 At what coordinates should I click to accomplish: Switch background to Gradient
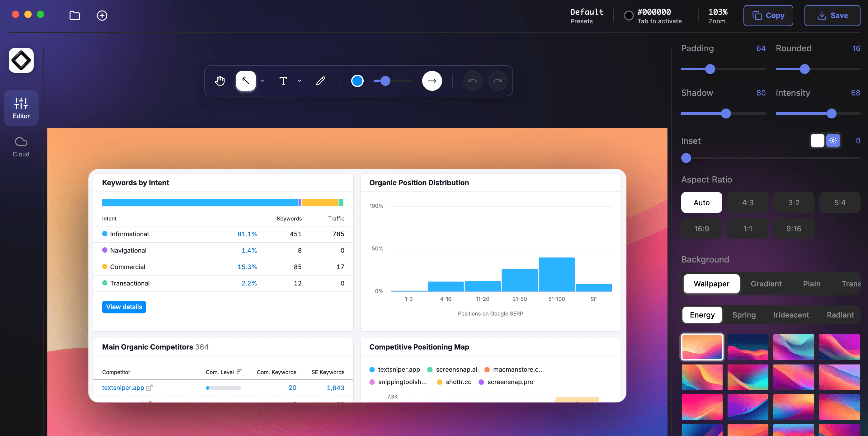pyautogui.click(x=766, y=284)
